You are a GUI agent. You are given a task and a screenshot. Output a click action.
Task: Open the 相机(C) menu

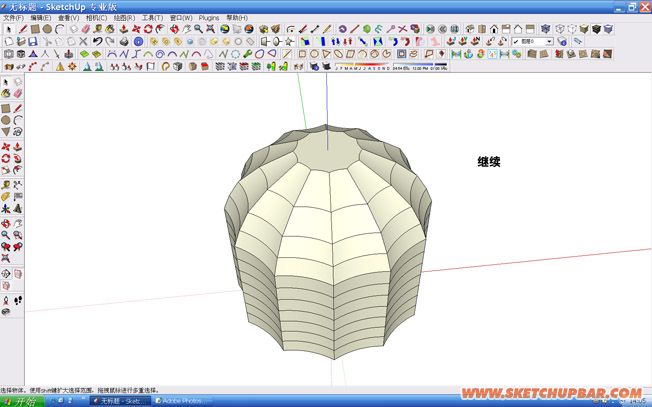point(96,18)
